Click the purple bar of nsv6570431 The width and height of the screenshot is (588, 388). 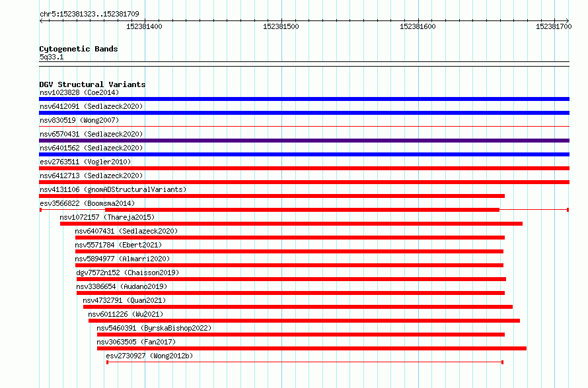(x=304, y=141)
